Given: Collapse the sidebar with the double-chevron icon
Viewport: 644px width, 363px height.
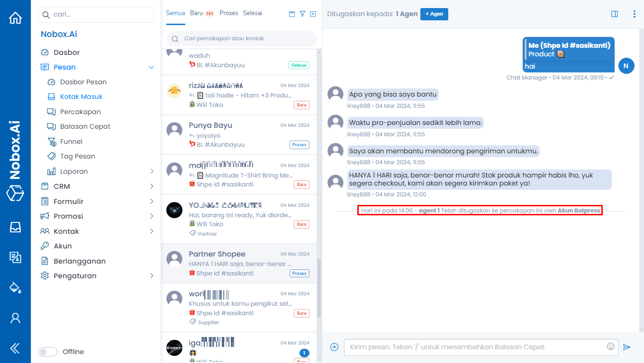Looking at the screenshot, I should click(15, 348).
